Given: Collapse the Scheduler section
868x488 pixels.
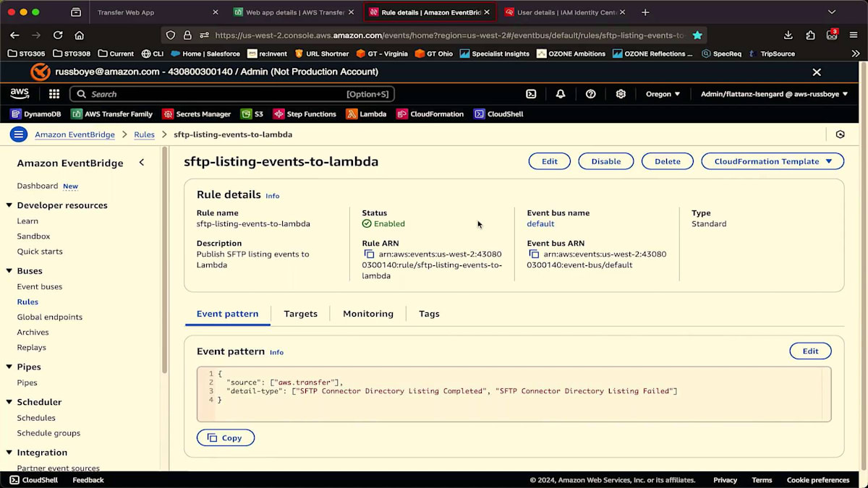Looking at the screenshot, I should [x=9, y=402].
